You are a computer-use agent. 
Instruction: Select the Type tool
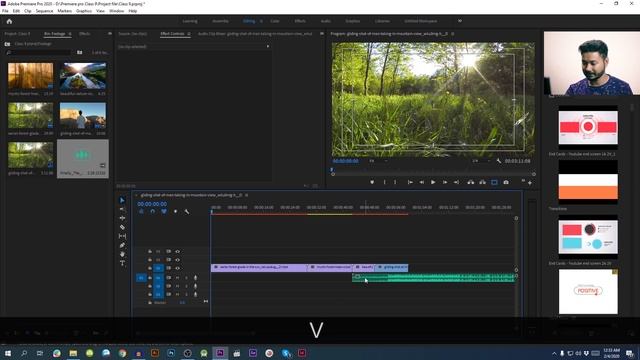[x=122, y=263]
